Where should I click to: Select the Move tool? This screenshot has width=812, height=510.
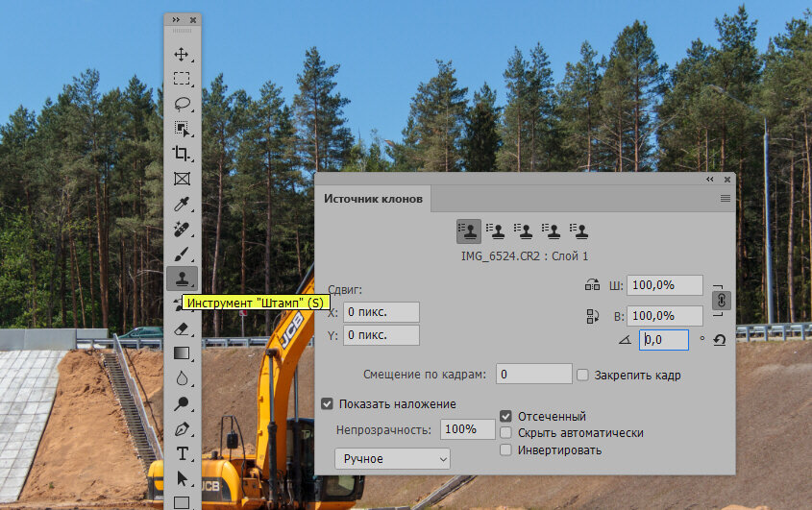[182, 55]
